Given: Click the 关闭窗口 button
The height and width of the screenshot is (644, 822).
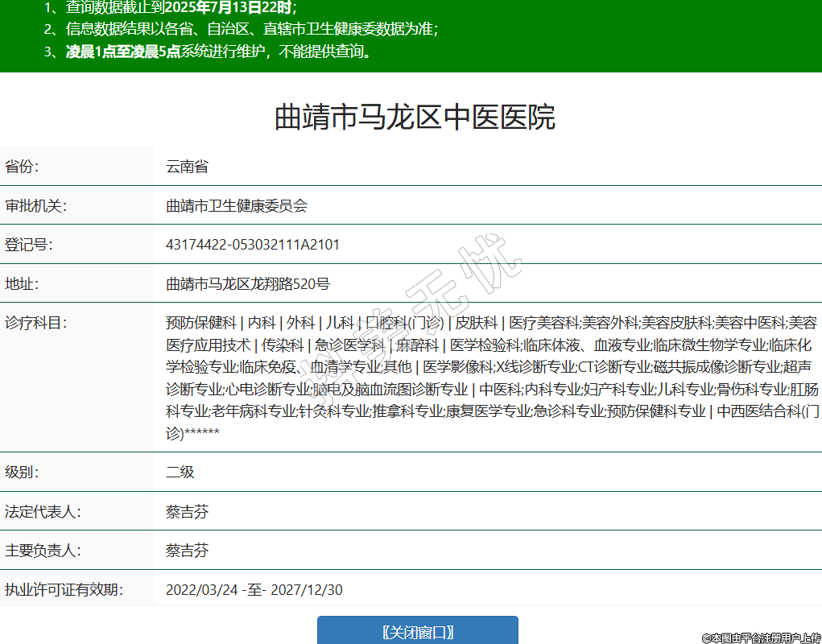Looking at the screenshot, I should coord(417,631).
